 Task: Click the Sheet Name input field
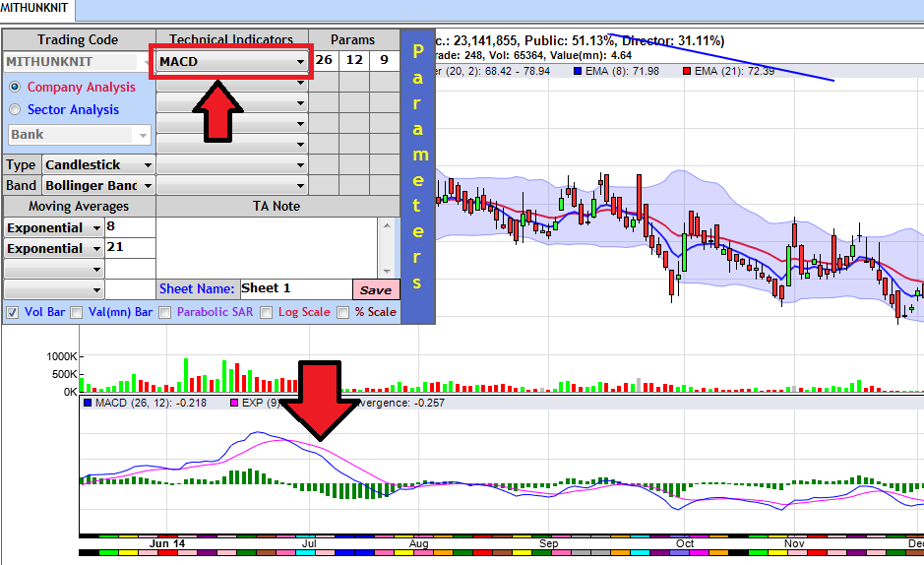point(294,288)
